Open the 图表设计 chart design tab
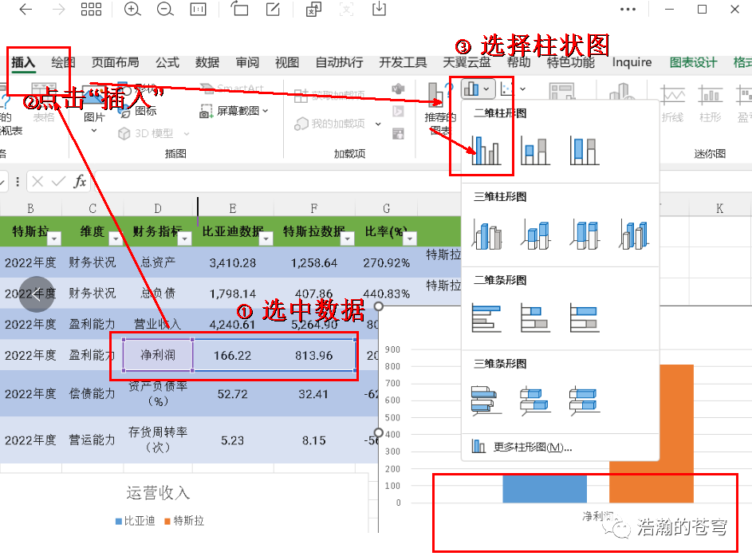The height and width of the screenshot is (560, 752). (x=693, y=62)
